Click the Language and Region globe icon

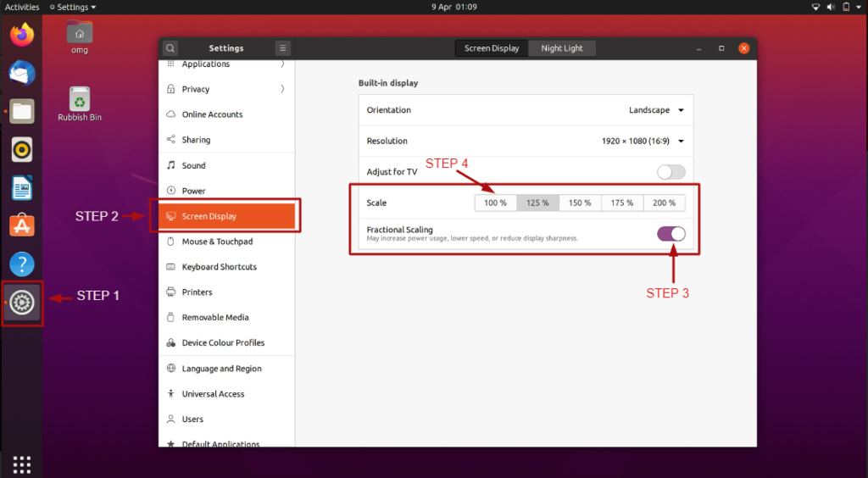171,369
